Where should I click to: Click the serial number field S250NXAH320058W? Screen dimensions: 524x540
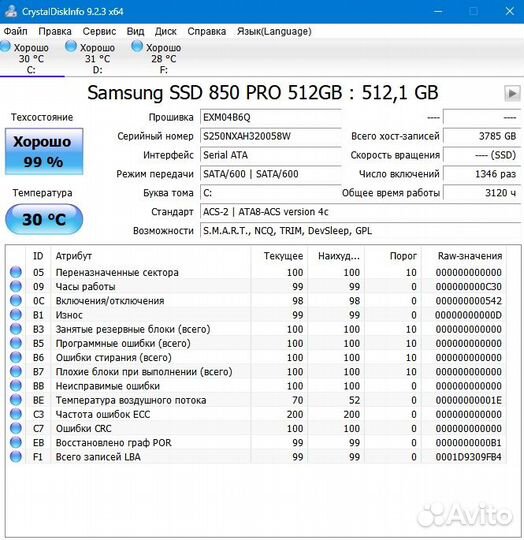(271, 136)
